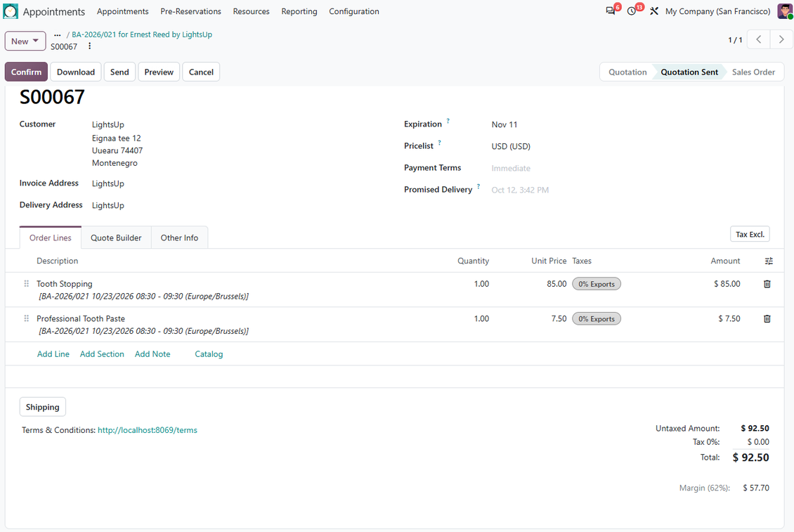Screen dimensions: 794x532
Task: Click the Download button
Action: pyautogui.click(x=76, y=72)
